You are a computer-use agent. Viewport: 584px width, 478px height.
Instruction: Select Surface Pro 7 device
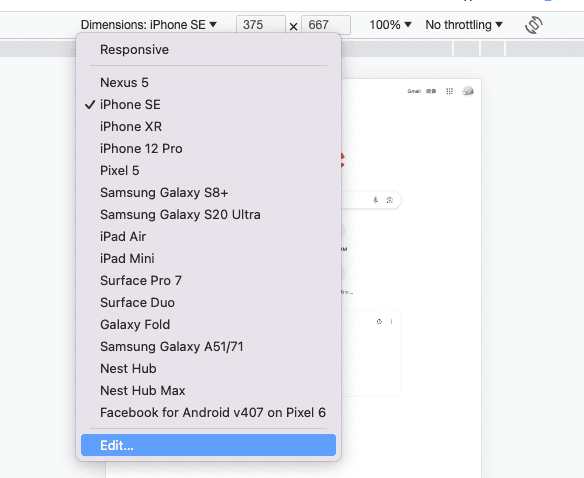pos(208,280)
